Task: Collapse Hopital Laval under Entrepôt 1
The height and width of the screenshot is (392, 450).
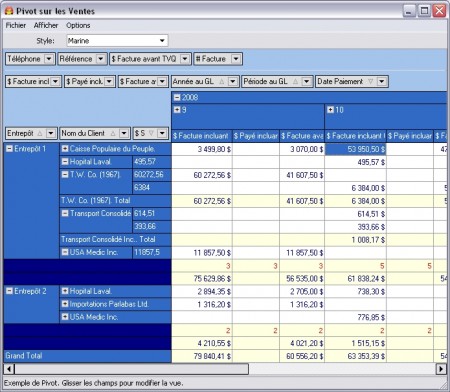Action: [65, 162]
